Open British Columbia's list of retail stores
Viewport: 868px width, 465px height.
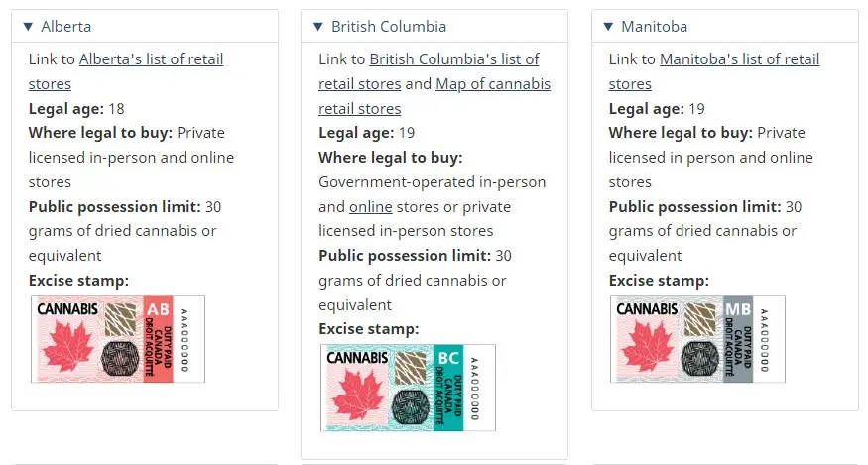coord(429,71)
